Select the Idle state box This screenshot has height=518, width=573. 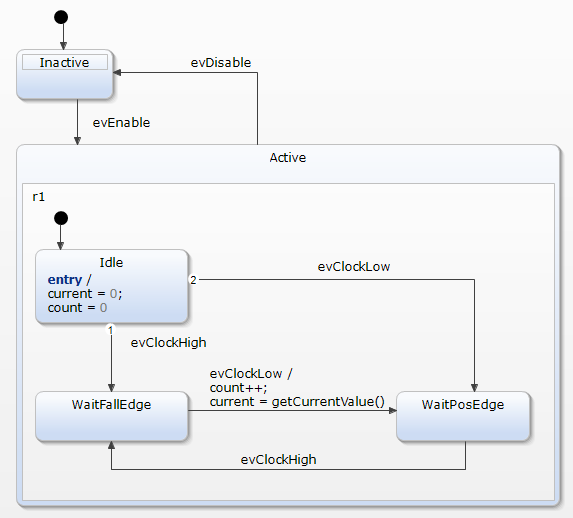pyautogui.click(x=112, y=286)
